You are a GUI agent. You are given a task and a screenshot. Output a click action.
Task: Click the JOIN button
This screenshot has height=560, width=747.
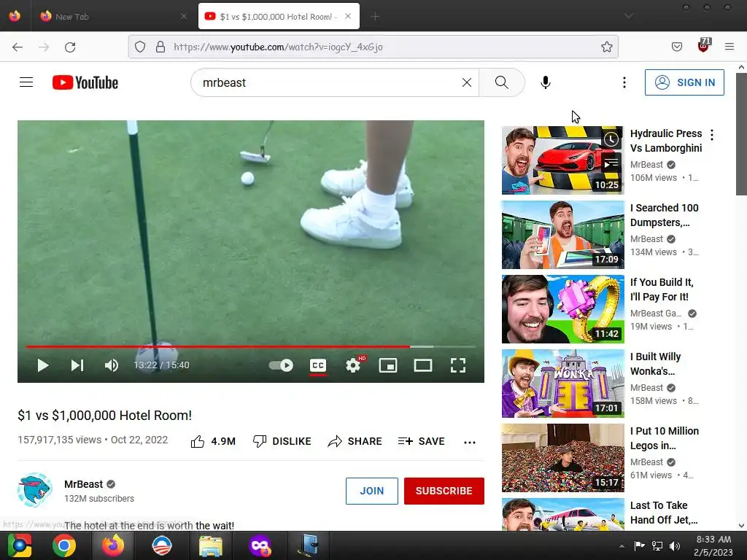tap(371, 491)
